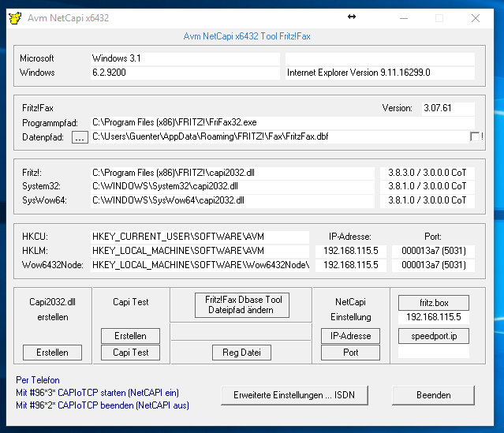
Task: Open Erweiterte Einstellungen ... ISDN
Action: (294, 395)
